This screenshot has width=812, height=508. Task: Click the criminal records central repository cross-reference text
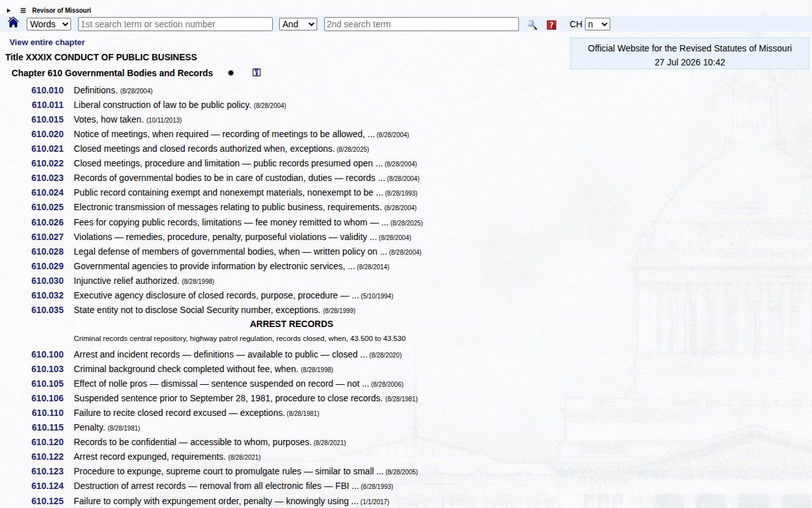point(240,338)
